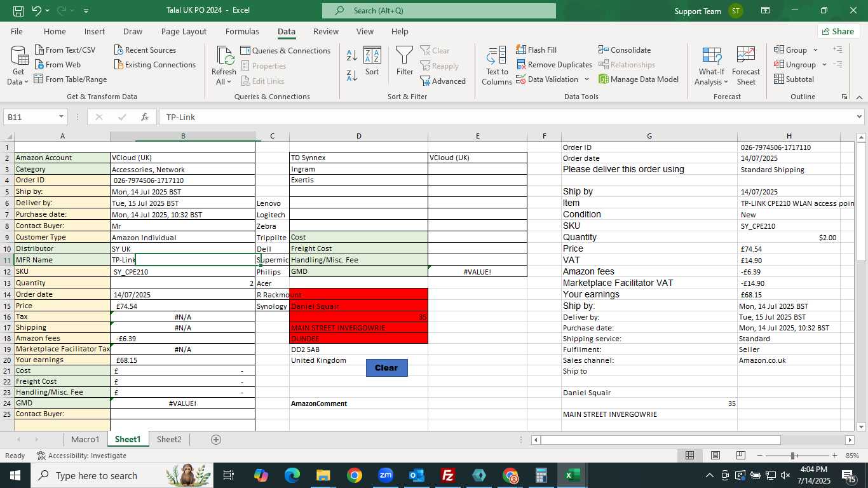
Task: Click the Share button
Action: pos(838,31)
